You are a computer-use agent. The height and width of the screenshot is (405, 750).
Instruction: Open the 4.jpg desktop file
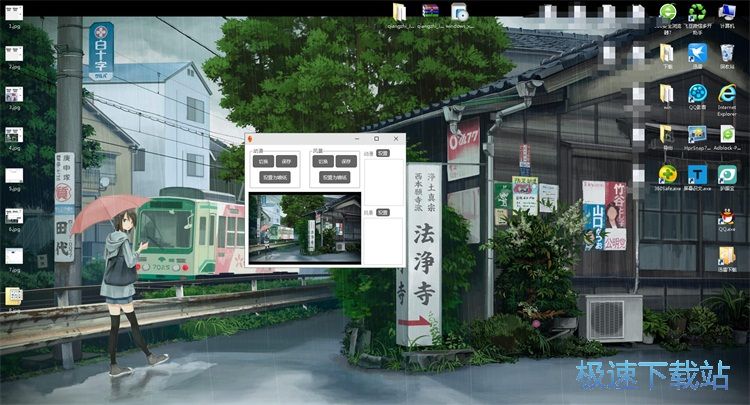tap(14, 137)
